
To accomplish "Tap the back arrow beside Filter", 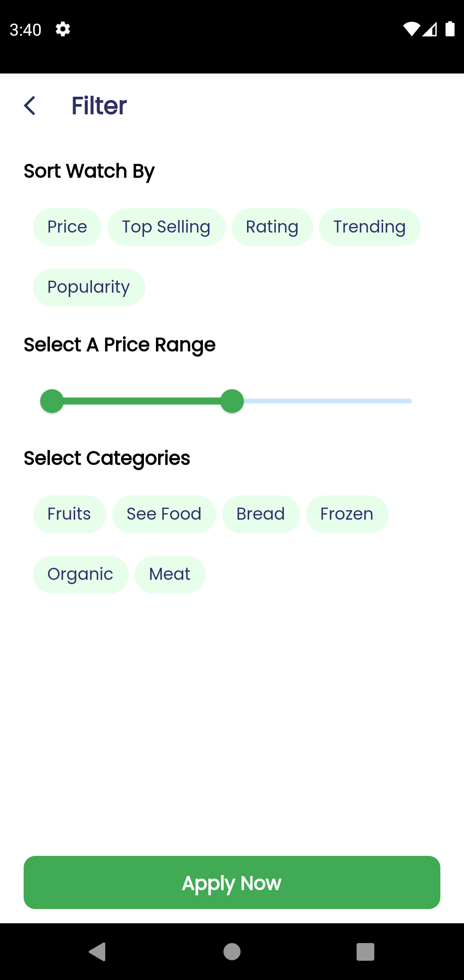I will pyautogui.click(x=30, y=106).
